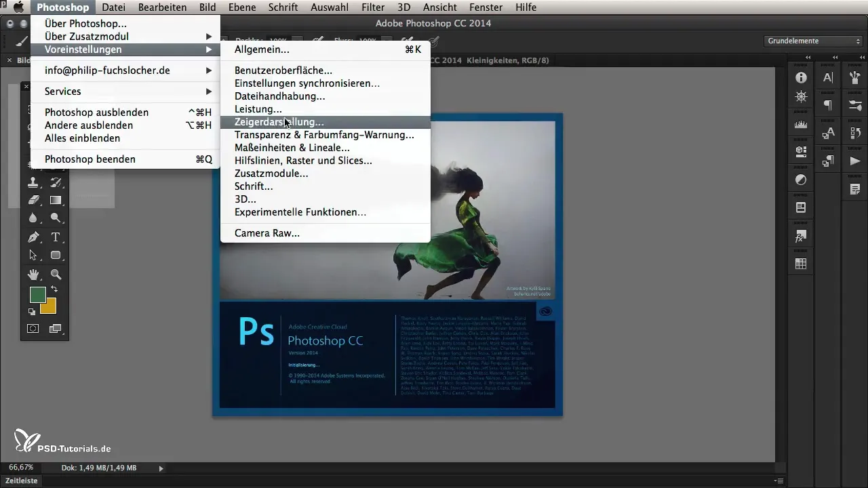
Task: Open the Navigator panel wheel icon
Action: tap(801, 96)
